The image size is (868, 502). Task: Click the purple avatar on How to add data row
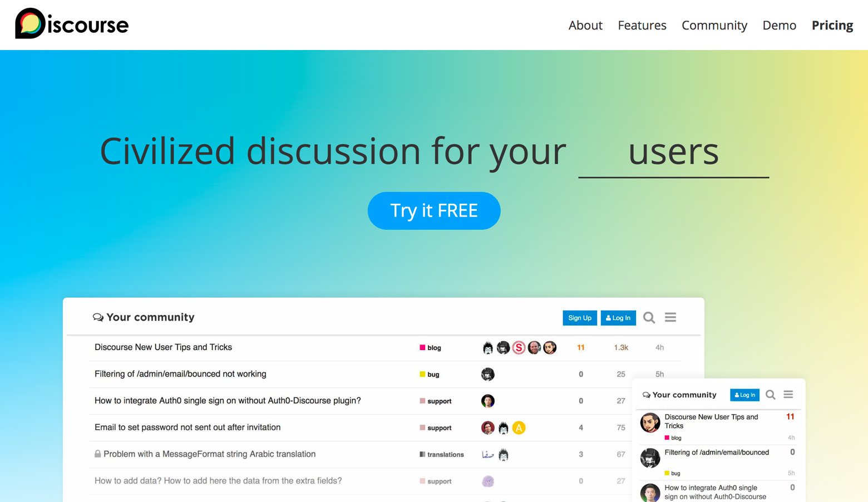487,481
